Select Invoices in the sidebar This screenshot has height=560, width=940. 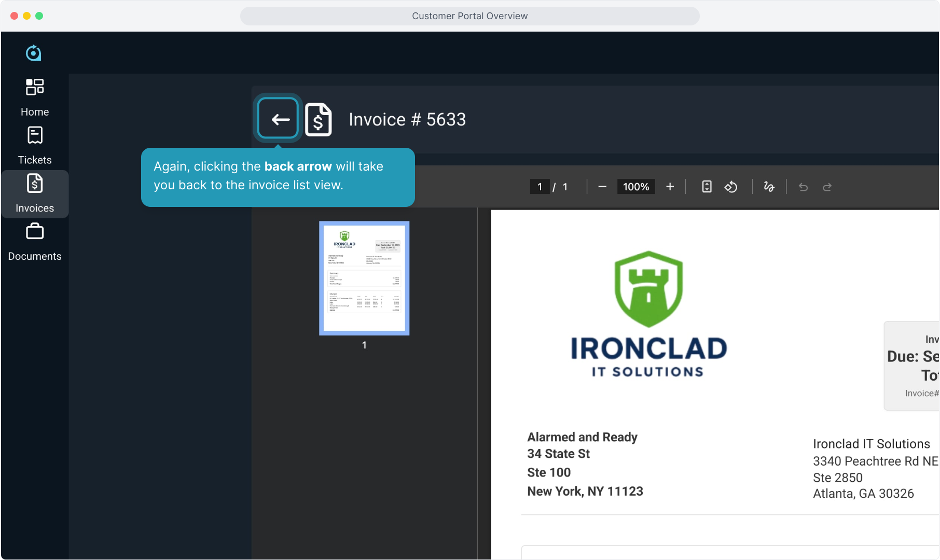(x=35, y=194)
